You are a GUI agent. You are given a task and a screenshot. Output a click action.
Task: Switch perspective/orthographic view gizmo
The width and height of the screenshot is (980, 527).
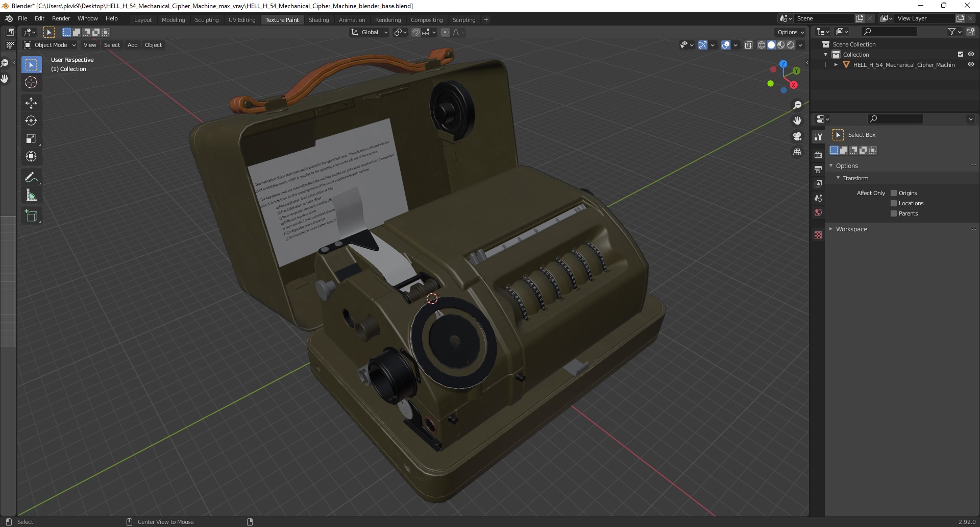click(x=797, y=152)
